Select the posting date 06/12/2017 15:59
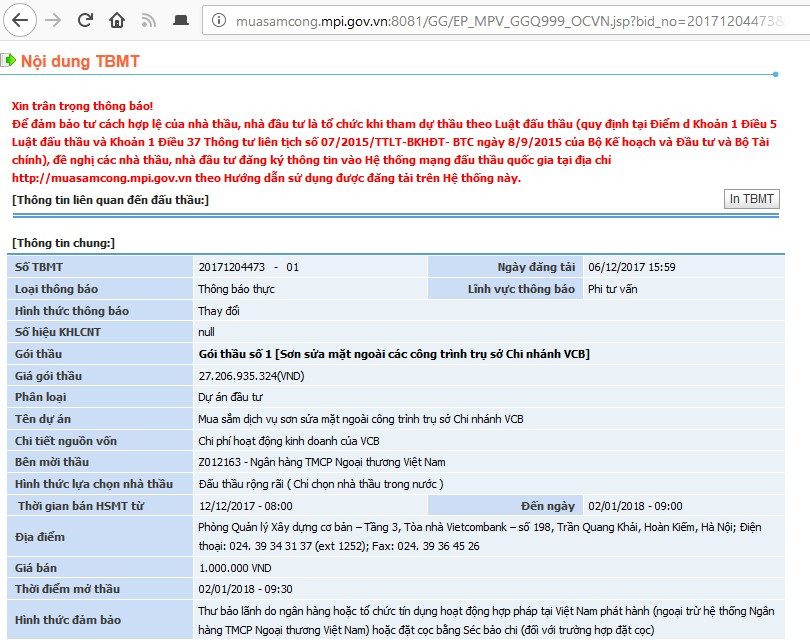Viewport: 810px width, 640px height. pos(632,267)
